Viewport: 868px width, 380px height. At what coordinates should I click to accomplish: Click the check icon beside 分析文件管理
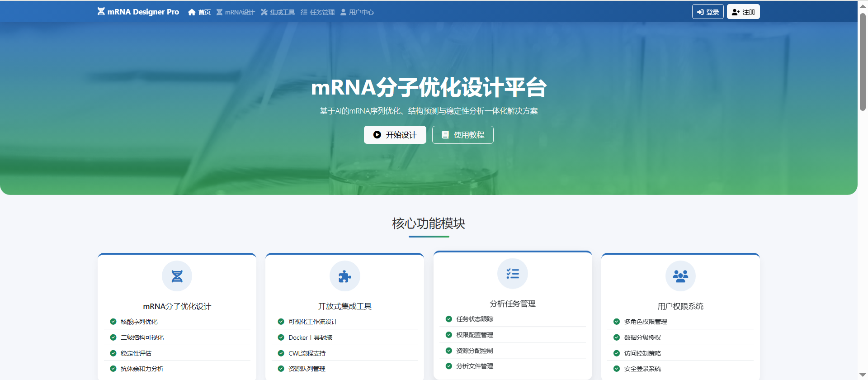pyautogui.click(x=449, y=366)
